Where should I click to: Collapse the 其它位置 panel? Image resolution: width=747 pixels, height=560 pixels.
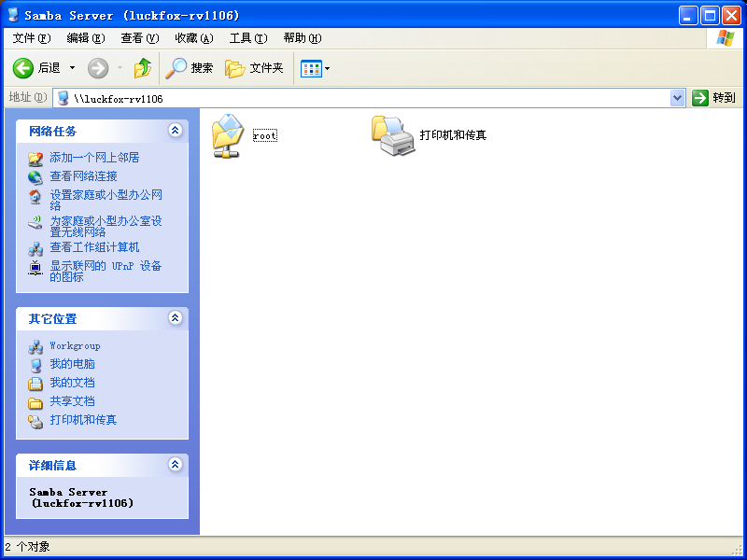(x=176, y=317)
